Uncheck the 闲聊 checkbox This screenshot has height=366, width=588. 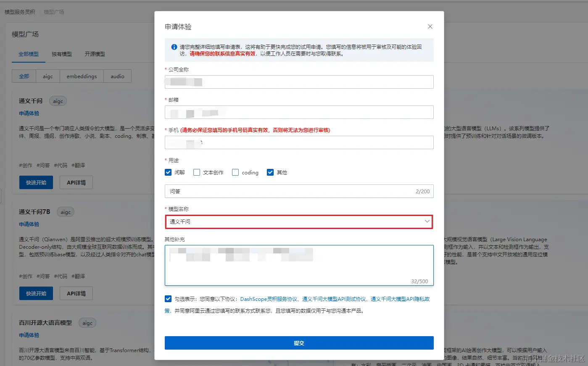click(x=168, y=172)
